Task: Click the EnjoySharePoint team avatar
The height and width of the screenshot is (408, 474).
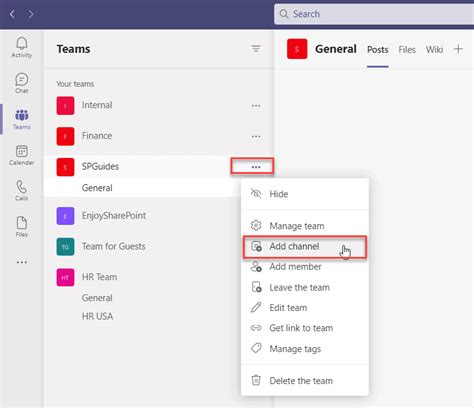Action: (65, 216)
